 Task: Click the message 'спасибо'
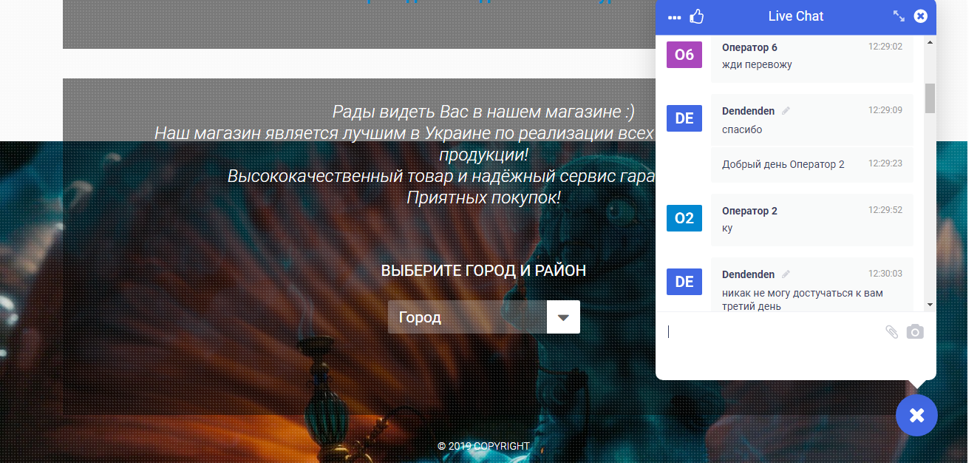742,129
